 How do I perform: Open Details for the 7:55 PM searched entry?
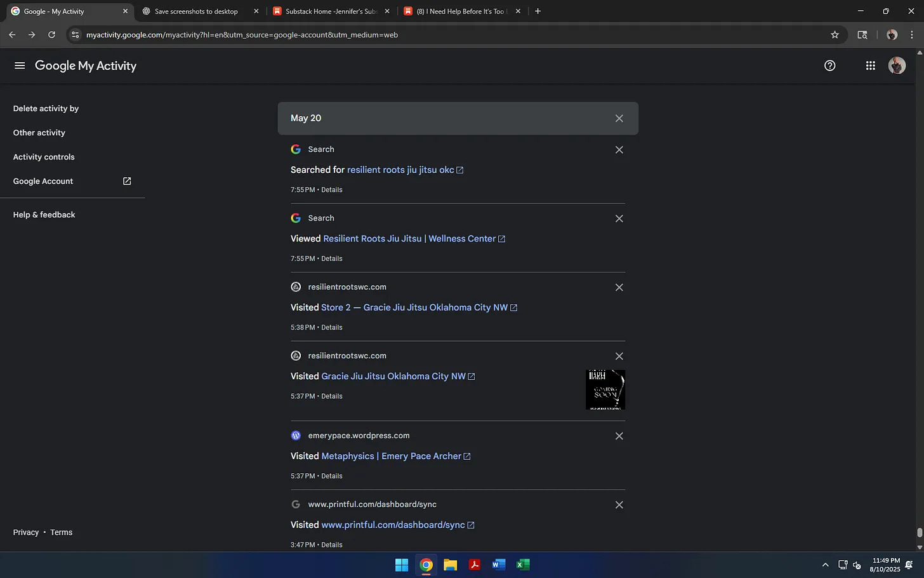(331, 190)
